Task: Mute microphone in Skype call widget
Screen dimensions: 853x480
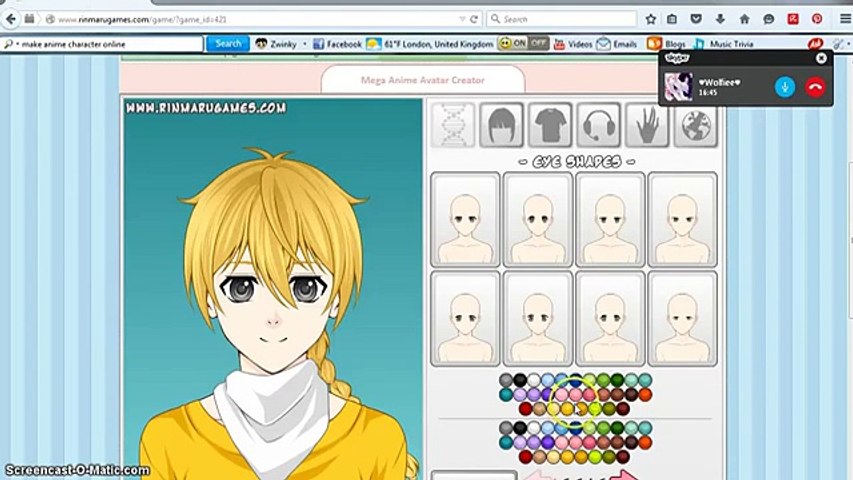Action: tap(784, 87)
